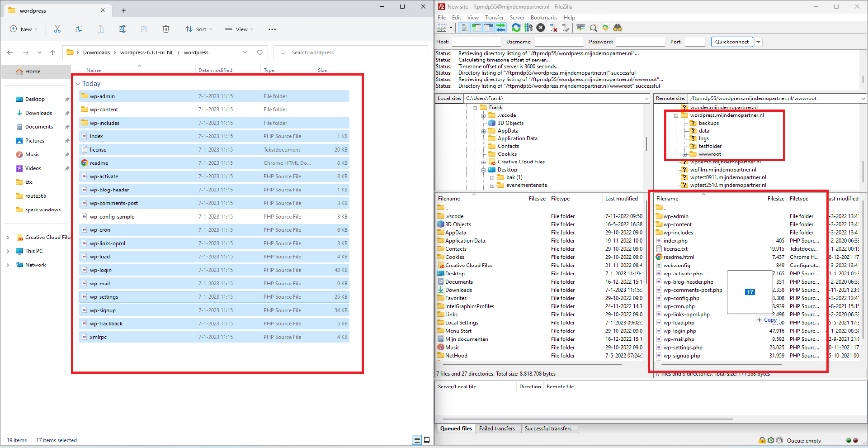The image size is (868, 448).
Task: Open See more ellipsis in Explorer toolbar
Action: point(272,29)
